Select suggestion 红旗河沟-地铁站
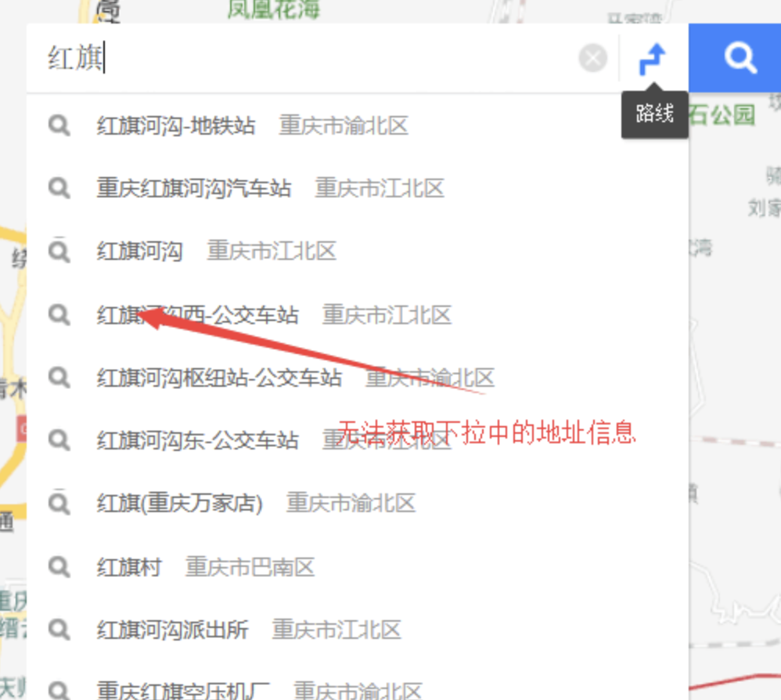 pyautogui.click(x=176, y=125)
